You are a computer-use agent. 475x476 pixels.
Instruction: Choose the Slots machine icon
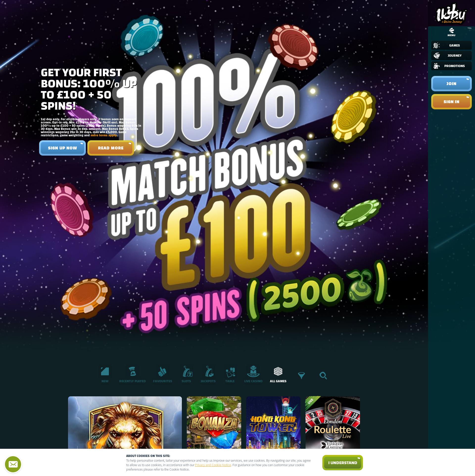[187, 372]
